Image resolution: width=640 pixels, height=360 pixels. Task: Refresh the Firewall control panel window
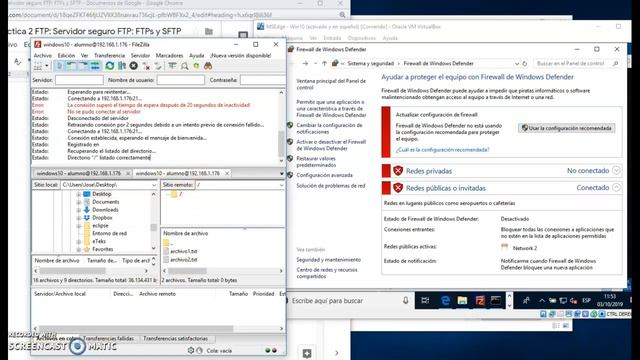(524, 64)
